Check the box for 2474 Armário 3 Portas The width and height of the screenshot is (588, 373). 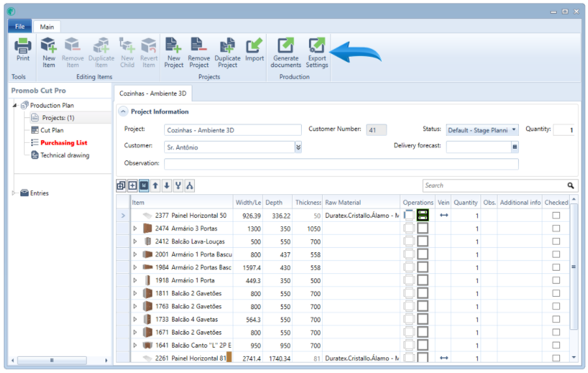click(x=556, y=228)
